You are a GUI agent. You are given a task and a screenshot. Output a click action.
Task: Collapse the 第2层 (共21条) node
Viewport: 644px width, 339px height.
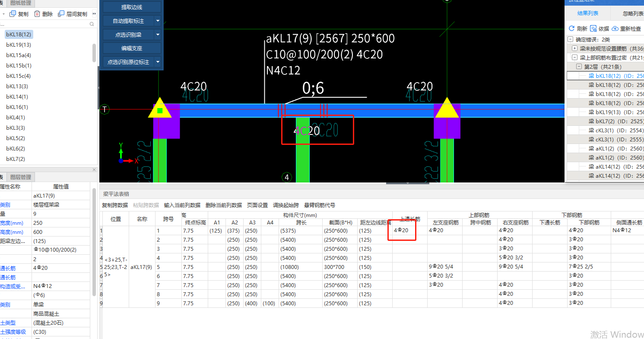pos(579,67)
